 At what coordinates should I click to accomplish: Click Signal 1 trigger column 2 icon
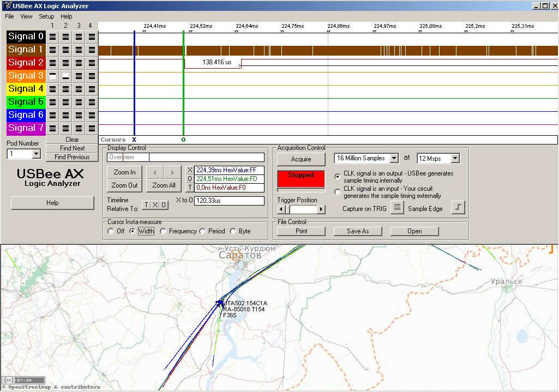65,50
